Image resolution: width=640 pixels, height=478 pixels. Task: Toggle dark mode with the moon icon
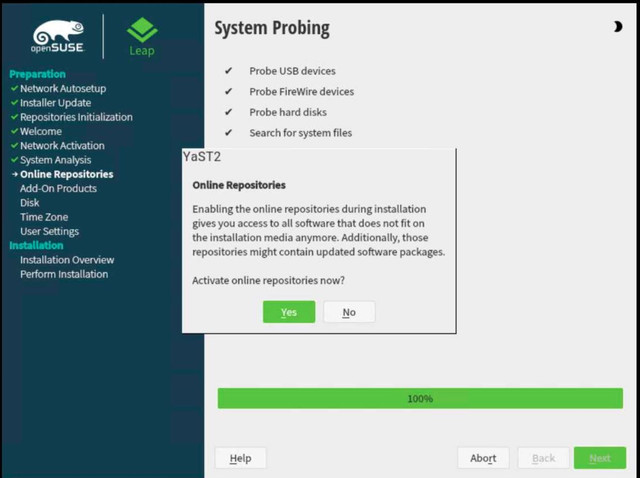[x=618, y=27]
